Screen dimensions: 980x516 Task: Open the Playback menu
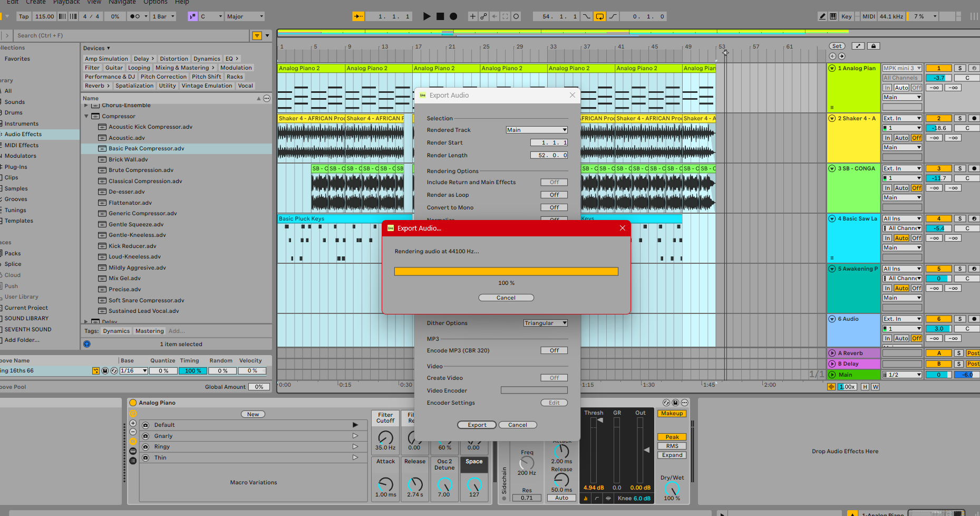click(x=66, y=3)
